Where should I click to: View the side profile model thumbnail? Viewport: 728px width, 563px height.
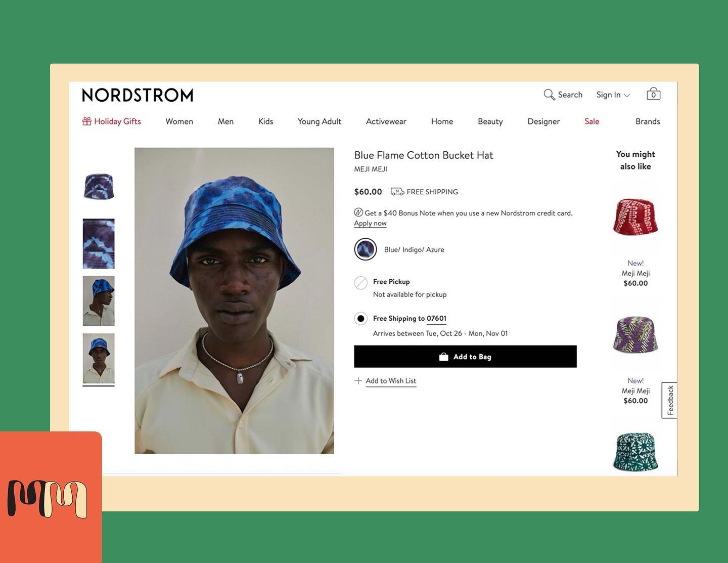coord(99,301)
